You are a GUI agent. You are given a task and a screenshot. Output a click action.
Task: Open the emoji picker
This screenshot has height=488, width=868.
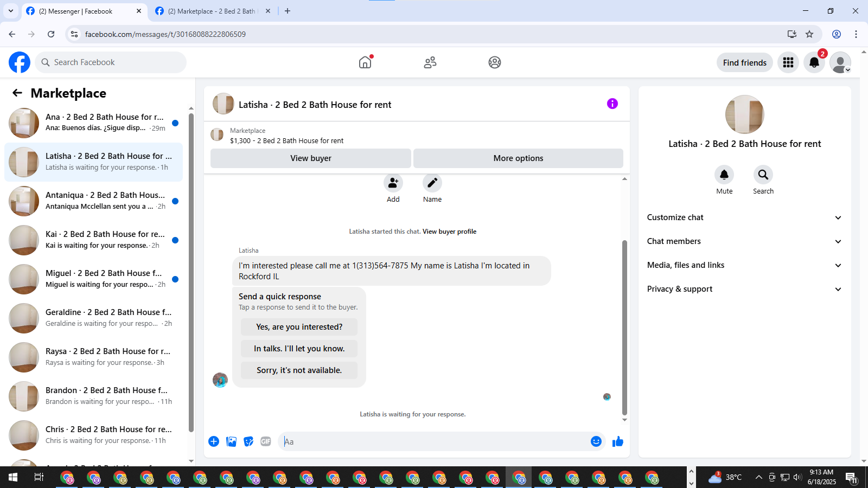click(596, 441)
